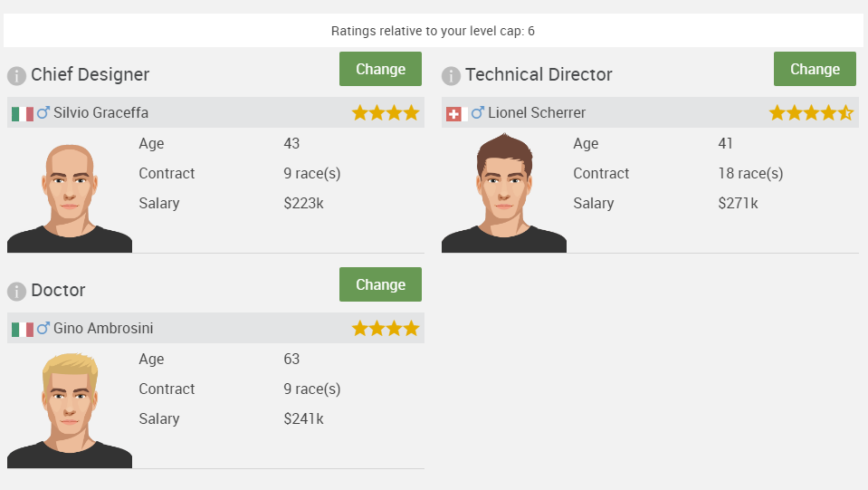This screenshot has width=868, height=490.
Task: Click the male gender icon beside Silvio Graceffa
Action: 43,112
